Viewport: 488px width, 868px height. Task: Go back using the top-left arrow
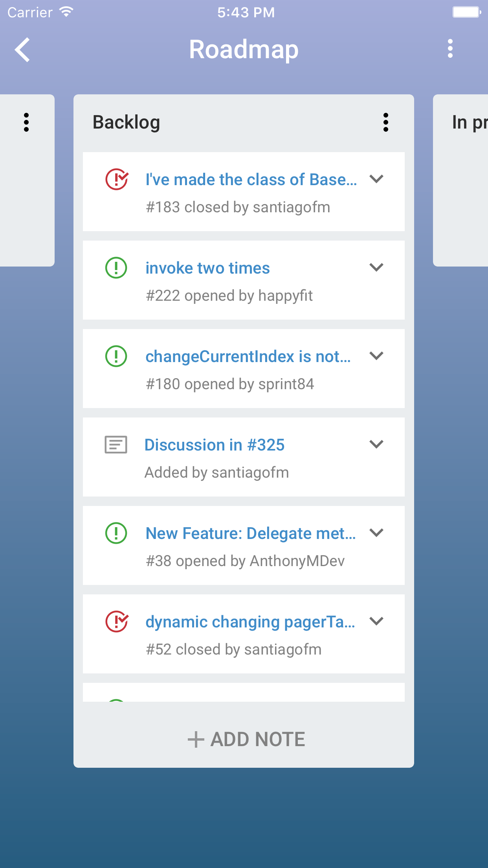tap(23, 50)
